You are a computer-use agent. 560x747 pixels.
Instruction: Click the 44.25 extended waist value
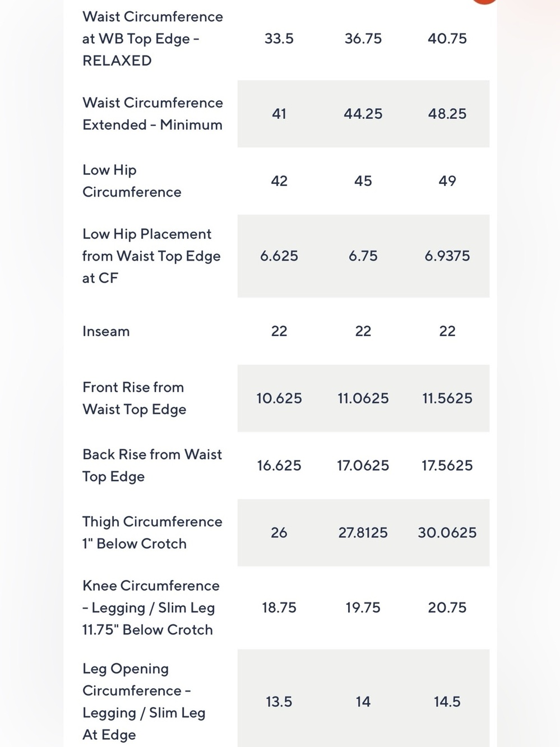click(x=363, y=114)
